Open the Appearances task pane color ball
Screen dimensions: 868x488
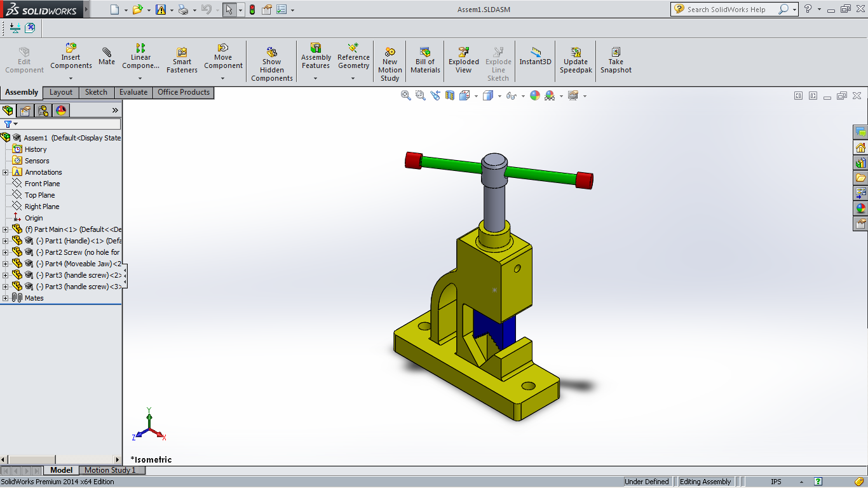coord(861,208)
